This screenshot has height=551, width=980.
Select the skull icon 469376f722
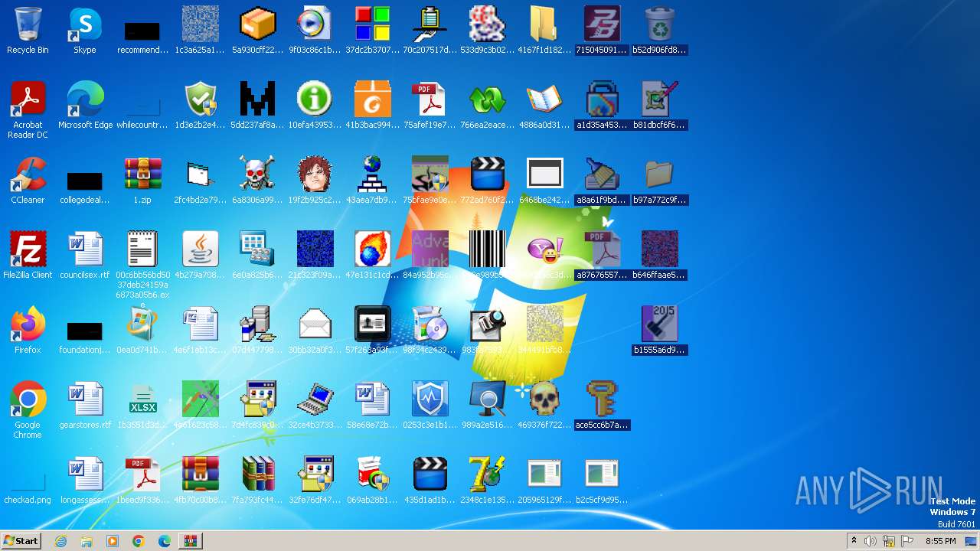pos(544,406)
